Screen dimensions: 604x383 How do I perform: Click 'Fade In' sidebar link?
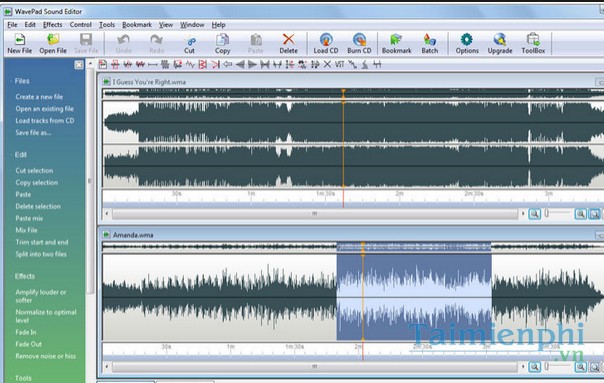pos(25,332)
